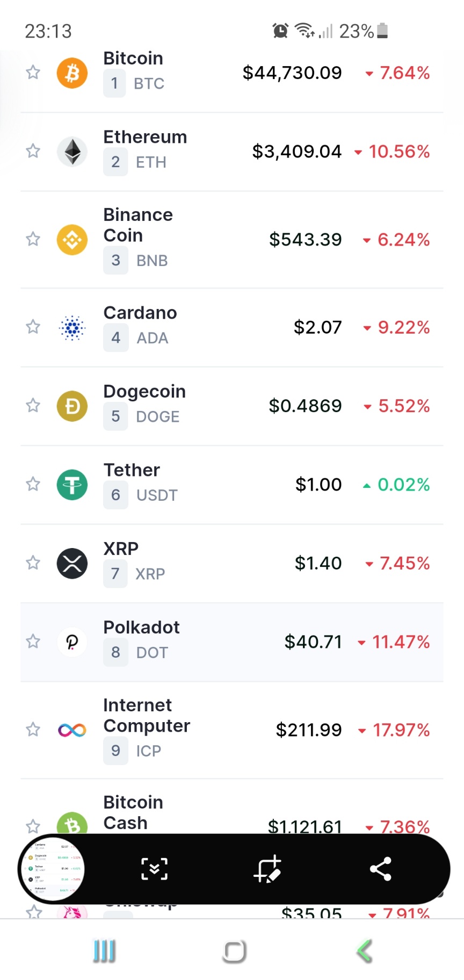Tap the Internet Computer infinity logo
Screen dimensions: 464x980
(x=72, y=730)
